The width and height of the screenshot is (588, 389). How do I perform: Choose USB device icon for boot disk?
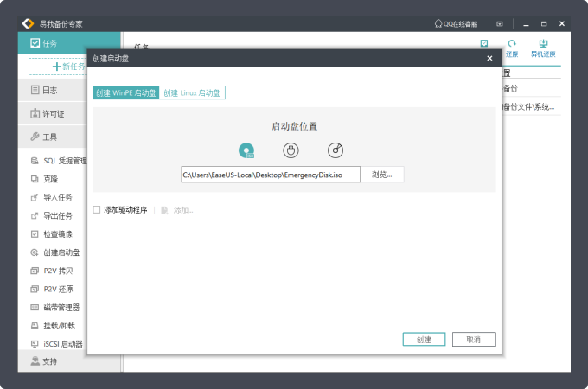click(x=291, y=150)
